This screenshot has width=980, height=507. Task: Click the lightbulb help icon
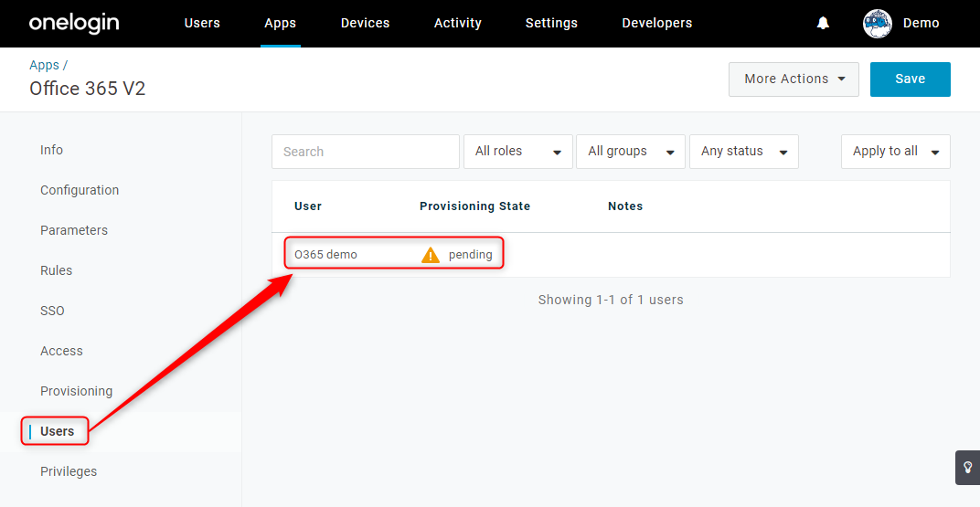(x=967, y=467)
